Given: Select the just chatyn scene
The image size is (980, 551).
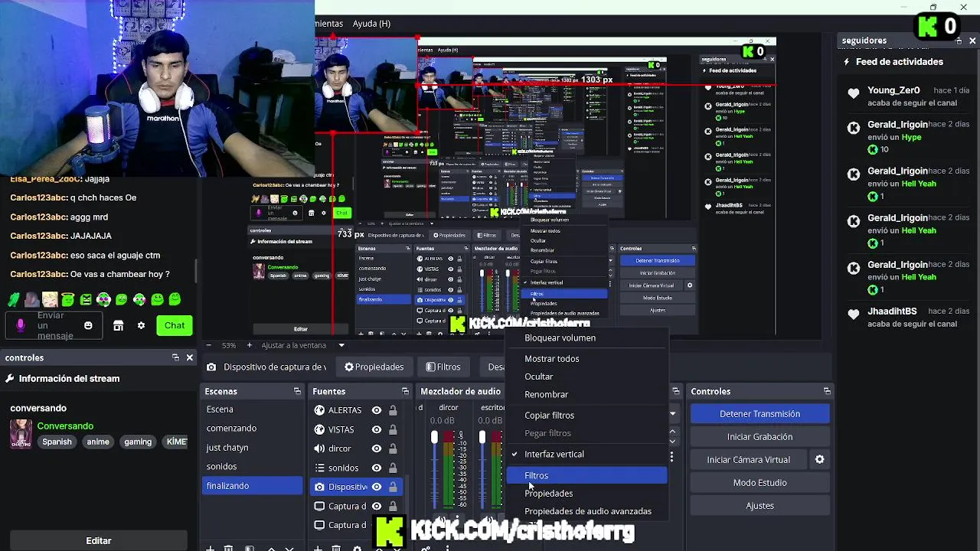Looking at the screenshot, I should click(x=253, y=448).
